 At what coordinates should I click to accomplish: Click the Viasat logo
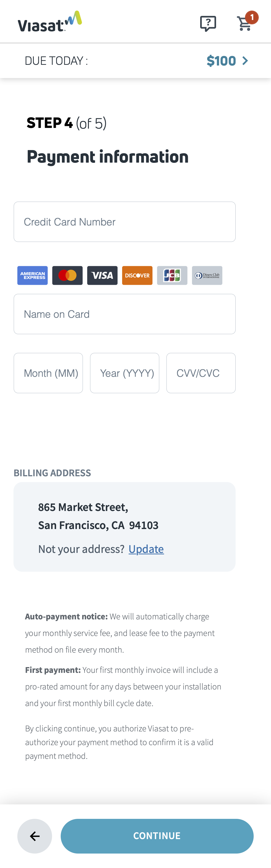(x=50, y=22)
